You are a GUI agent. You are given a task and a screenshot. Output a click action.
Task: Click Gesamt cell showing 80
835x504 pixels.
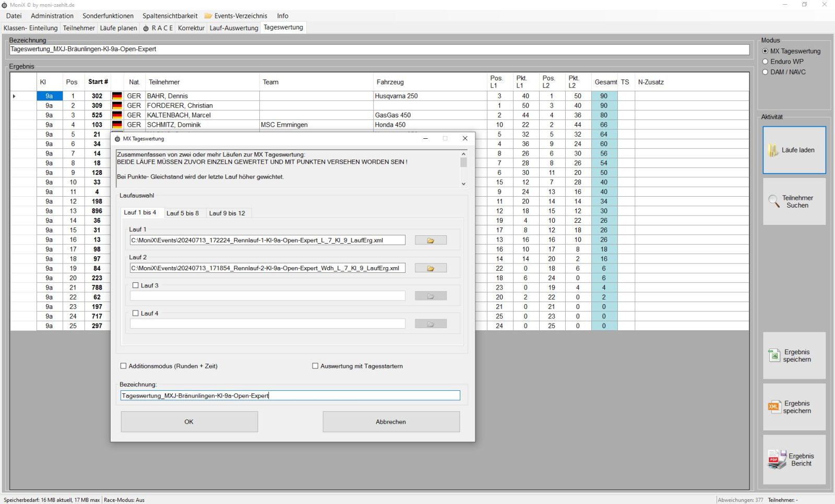(604, 115)
